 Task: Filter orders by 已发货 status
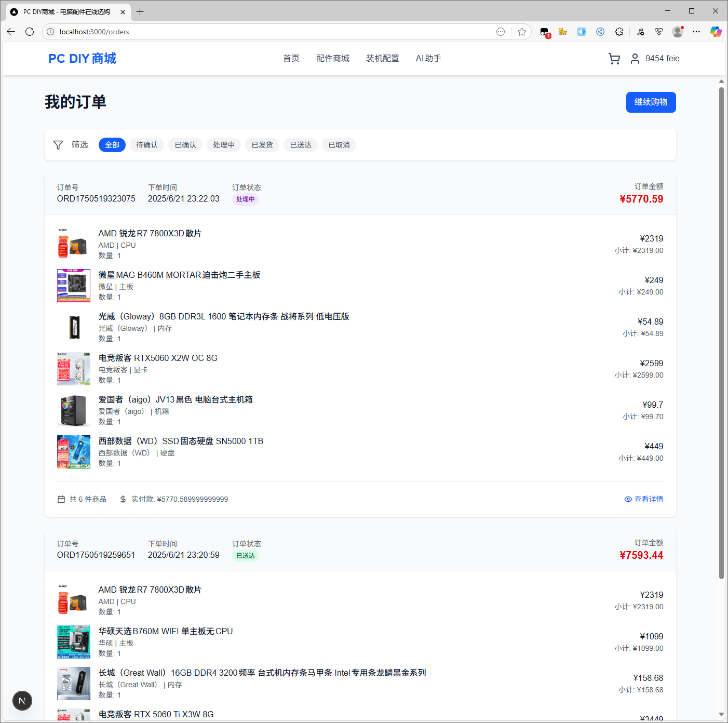[x=262, y=145]
